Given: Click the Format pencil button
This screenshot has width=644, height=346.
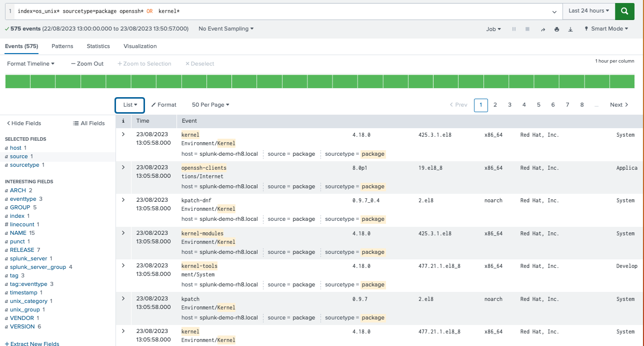Looking at the screenshot, I should 164,105.
